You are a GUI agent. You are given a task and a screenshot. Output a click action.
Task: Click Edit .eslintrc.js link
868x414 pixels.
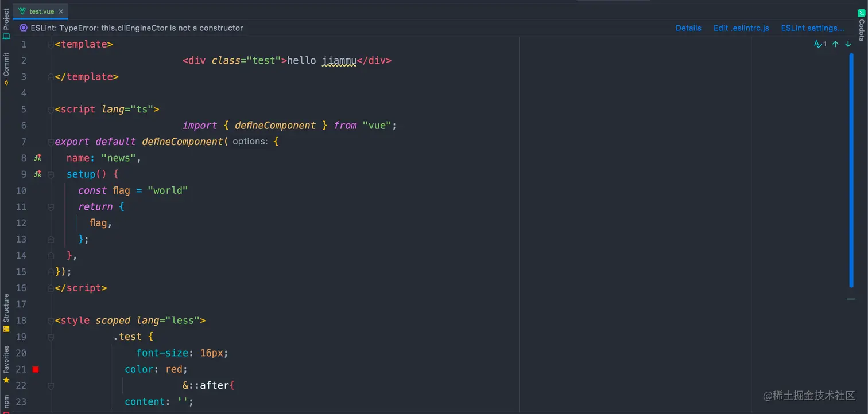(741, 28)
